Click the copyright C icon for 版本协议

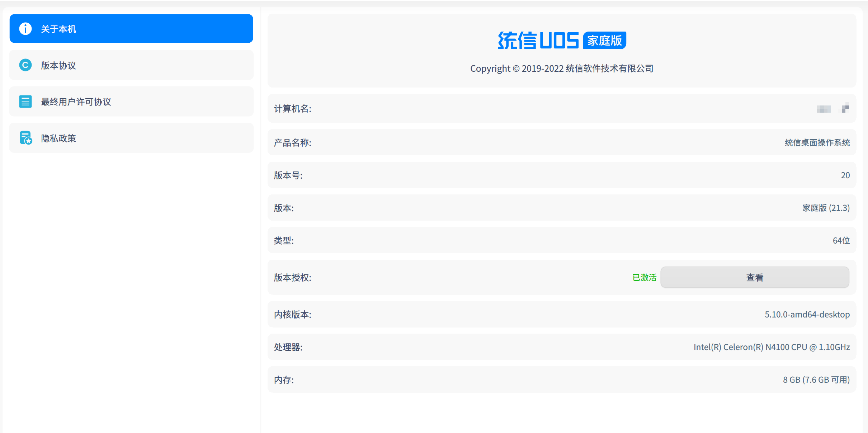tap(25, 65)
